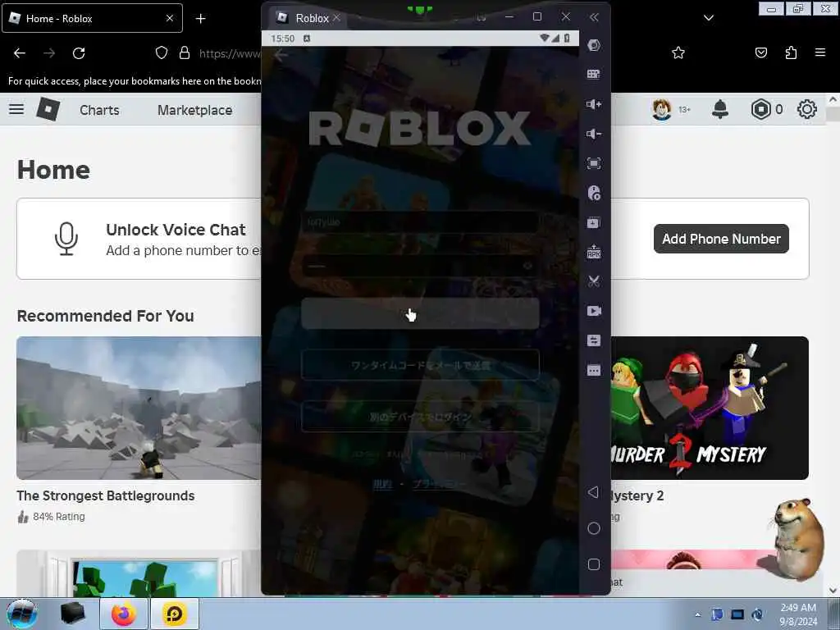Open Marketplace in the Roblox header
The width and height of the screenshot is (840, 630).
click(195, 110)
